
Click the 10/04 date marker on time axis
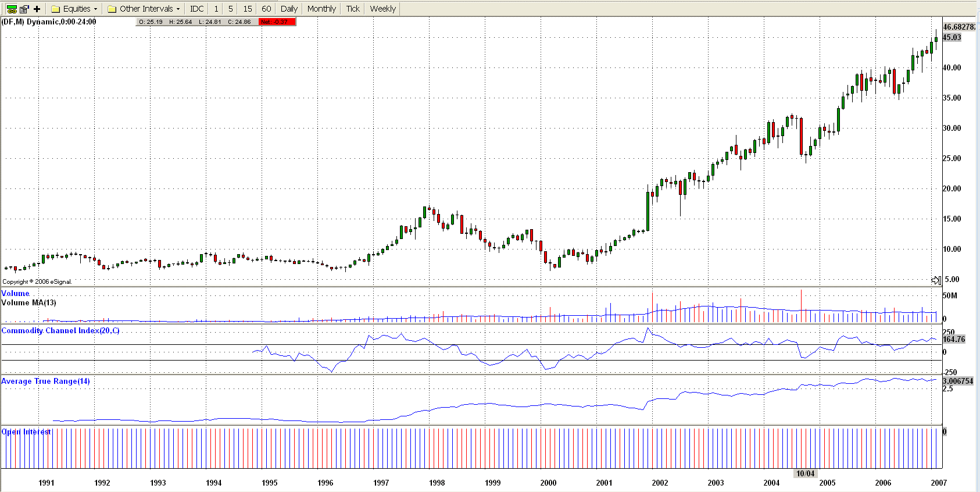coord(805,473)
